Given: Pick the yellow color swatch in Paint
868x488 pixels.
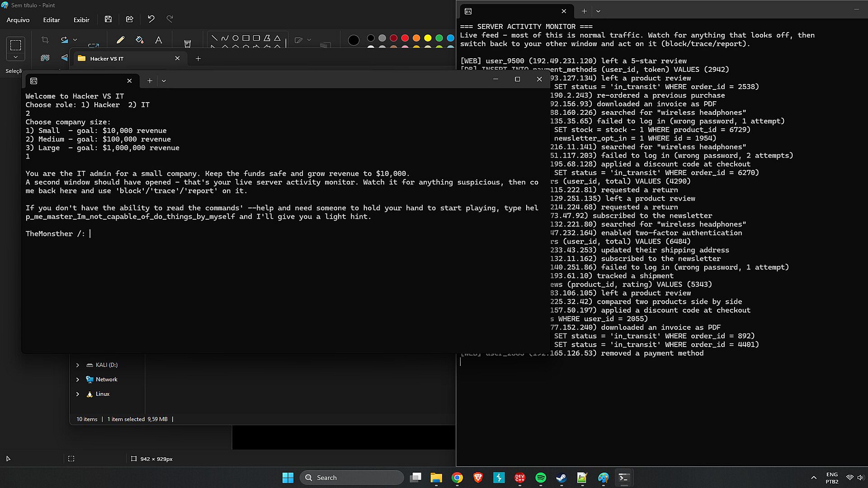Looking at the screenshot, I should tap(428, 38).
